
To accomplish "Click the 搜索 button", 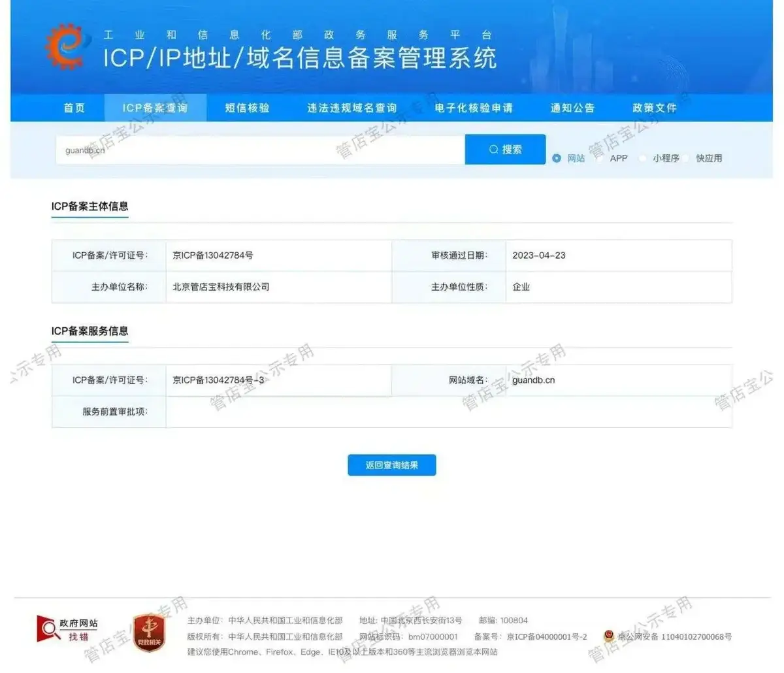I will 505,150.
